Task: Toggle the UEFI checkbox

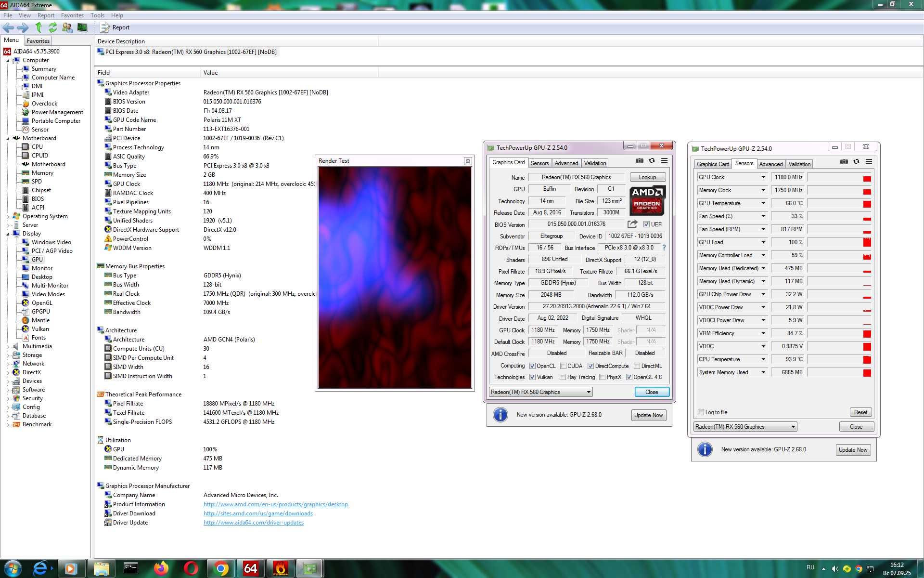Action: (x=646, y=224)
